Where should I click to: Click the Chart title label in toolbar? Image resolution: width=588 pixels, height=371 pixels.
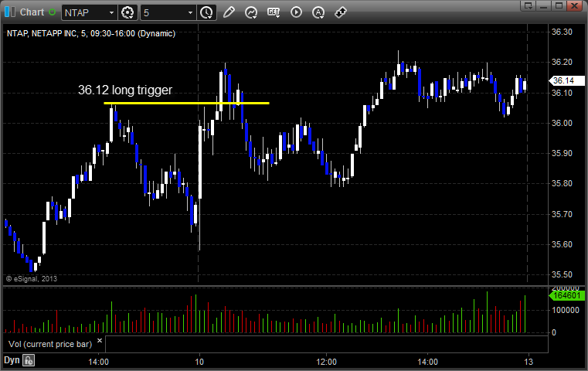pos(32,12)
